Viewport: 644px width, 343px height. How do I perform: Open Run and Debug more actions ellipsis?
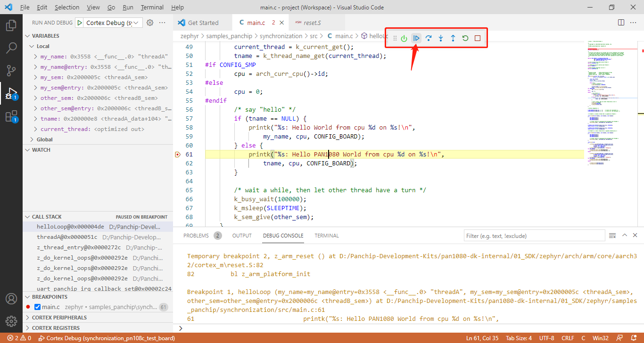click(x=163, y=23)
